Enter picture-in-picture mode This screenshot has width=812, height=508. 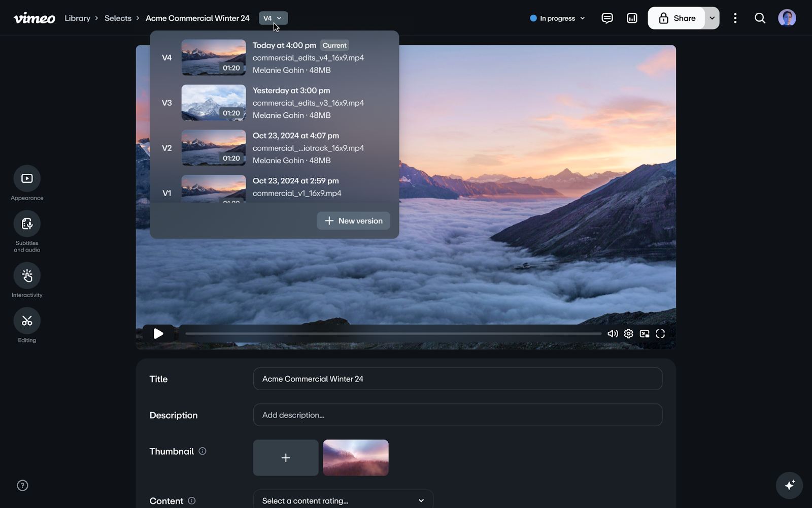click(x=645, y=333)
